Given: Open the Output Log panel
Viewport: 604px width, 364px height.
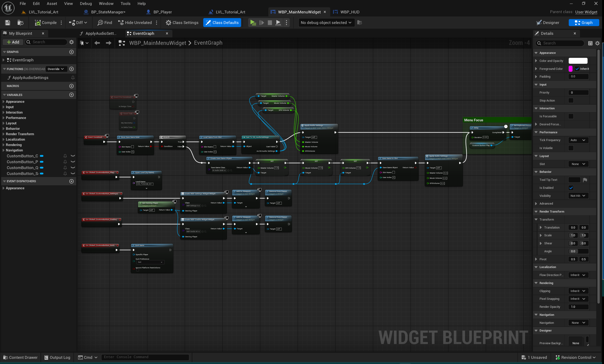Looking at the screenshot, I should (57, 357).
